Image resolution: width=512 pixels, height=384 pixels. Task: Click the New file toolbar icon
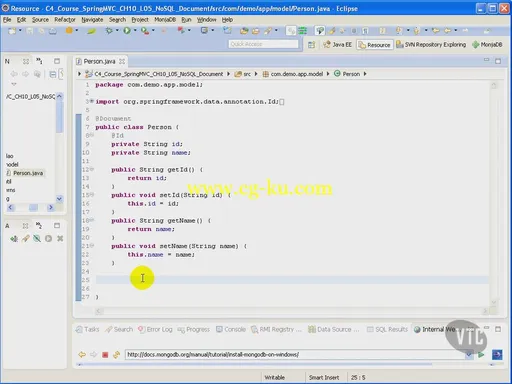pos(12,31)
